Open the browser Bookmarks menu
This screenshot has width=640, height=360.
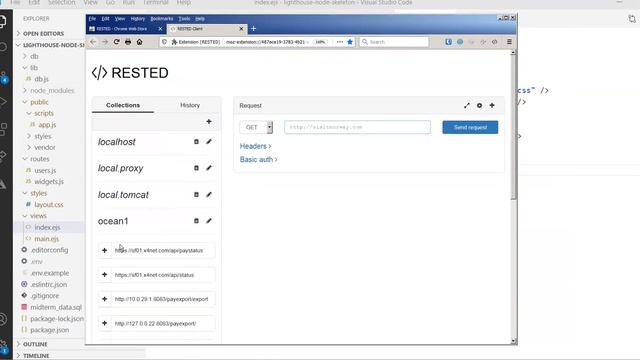tap(162, 19)
